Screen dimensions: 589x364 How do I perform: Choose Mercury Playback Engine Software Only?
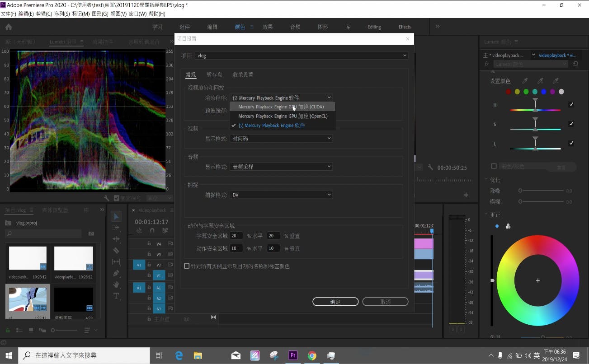point(283,126)
